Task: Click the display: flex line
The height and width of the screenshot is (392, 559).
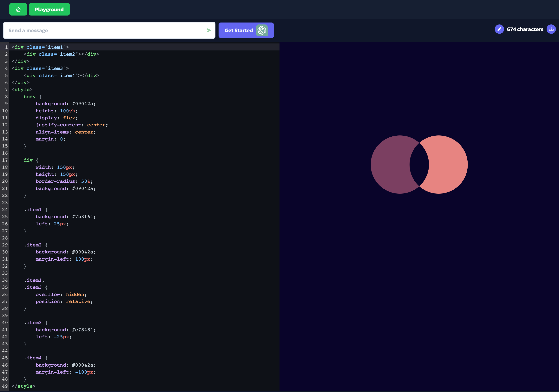Action: pyautogui.click(x=56, y=118)
